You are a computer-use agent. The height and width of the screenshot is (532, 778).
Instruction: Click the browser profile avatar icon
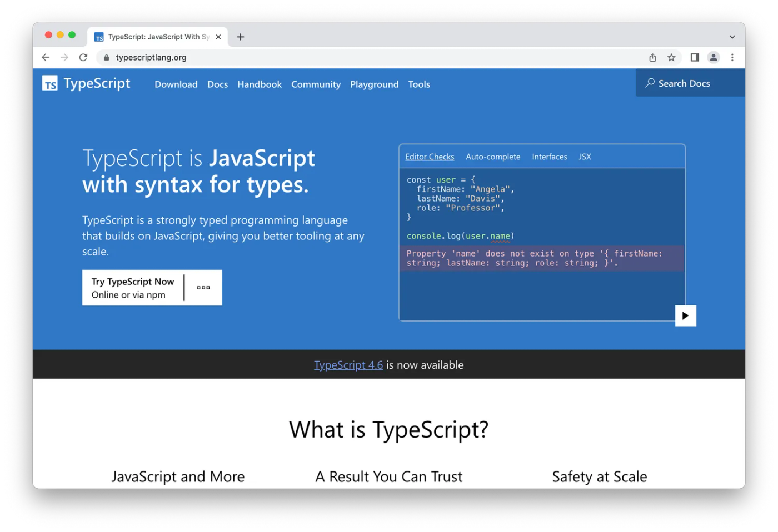[x=714, y=57]
